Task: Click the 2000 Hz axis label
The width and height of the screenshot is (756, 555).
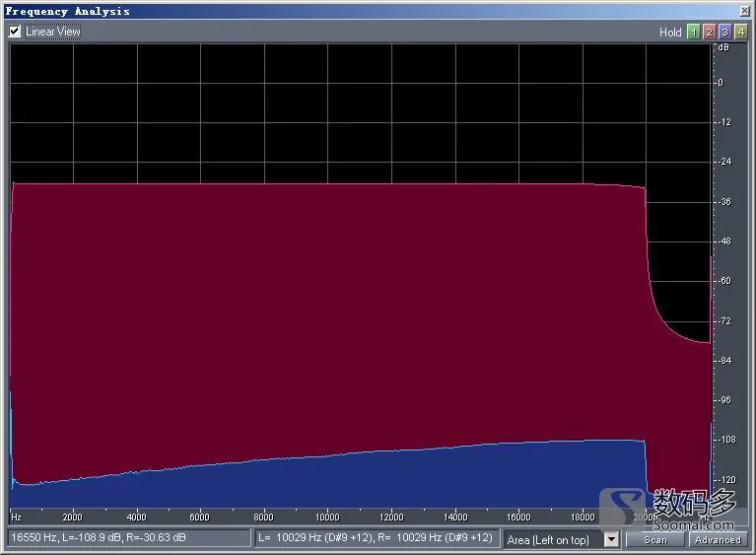Action: click(x=72, y=518)
